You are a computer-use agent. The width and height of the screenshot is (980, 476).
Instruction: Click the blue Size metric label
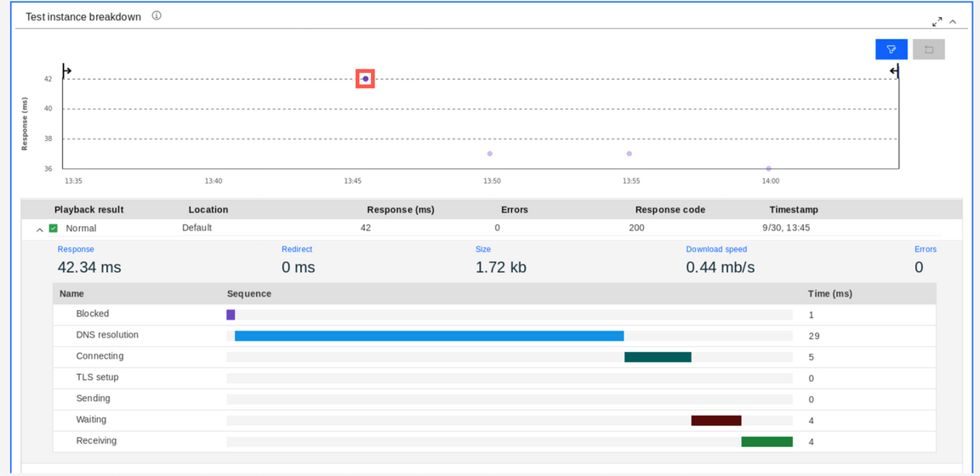coord(483,249)
